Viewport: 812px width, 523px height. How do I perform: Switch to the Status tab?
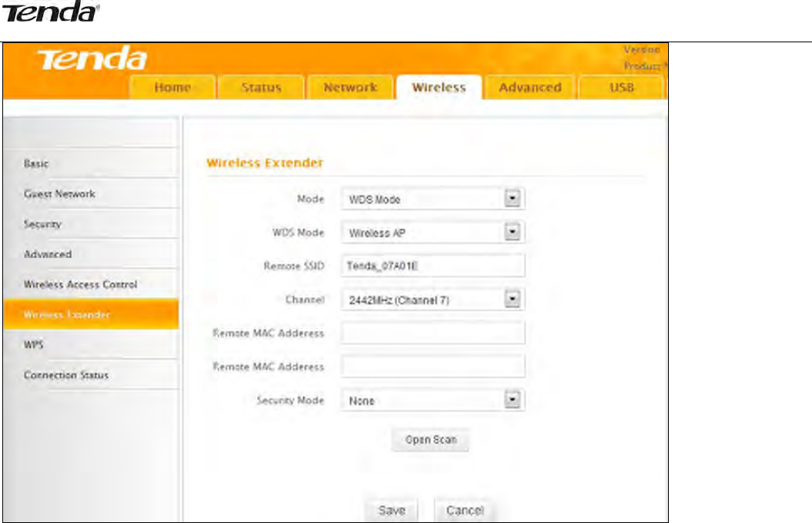pos(261,87)
